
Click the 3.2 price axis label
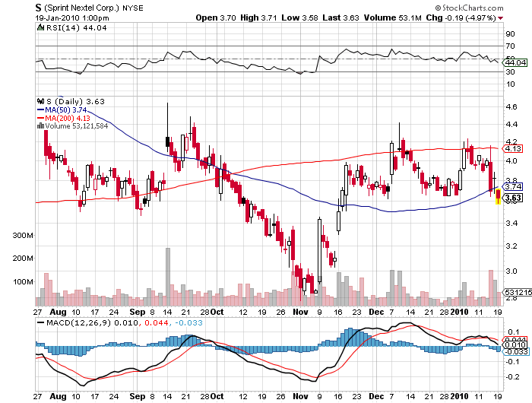coord(511,246)
